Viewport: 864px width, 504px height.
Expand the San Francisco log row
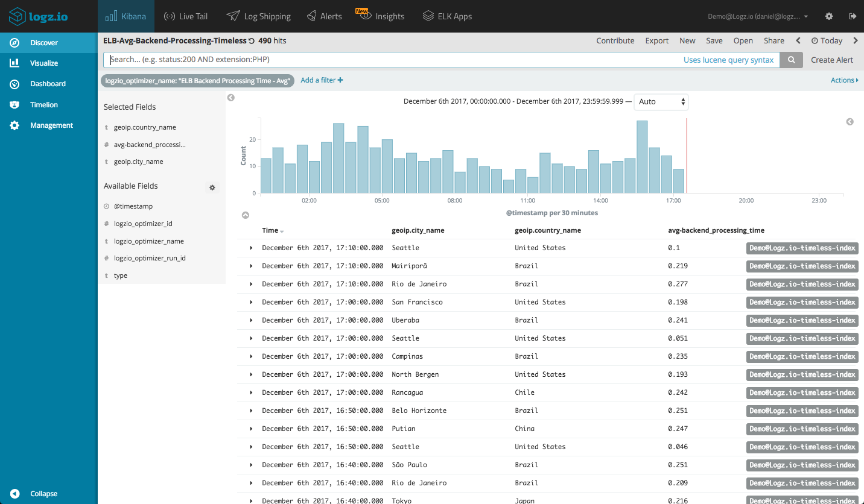click(251, 302)
